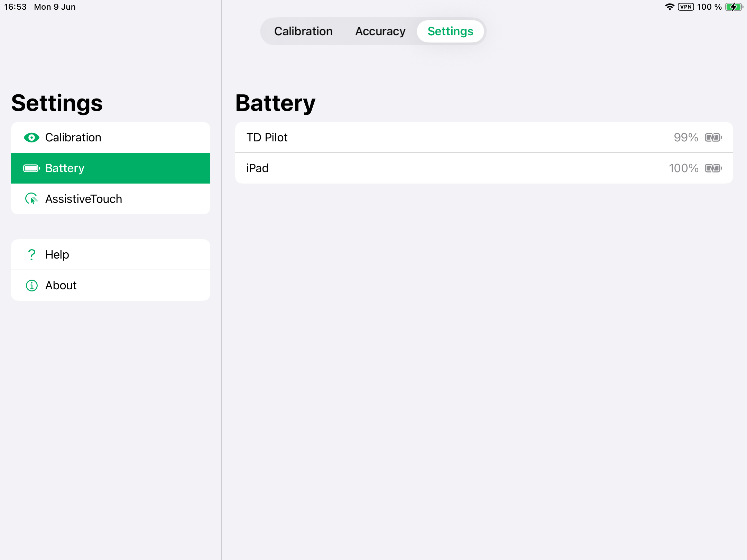The height and width of the screenshot is (560, 747).
Task: Select the Battery sidebar item
Action: [x=111, y=168]
